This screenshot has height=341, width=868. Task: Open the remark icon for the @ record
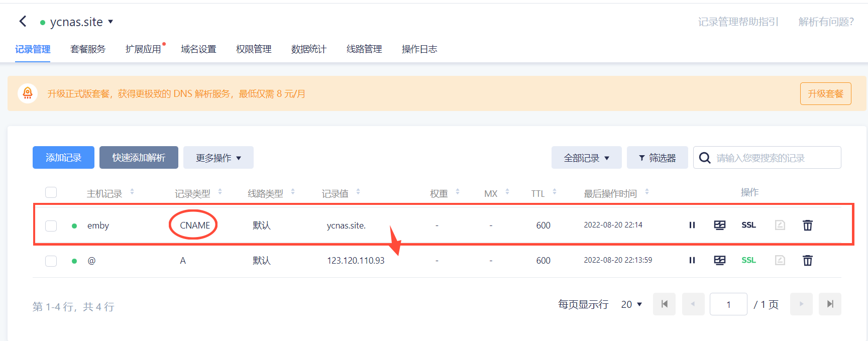click(780, 260)
